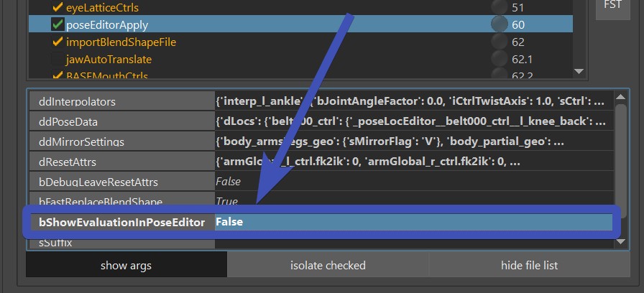Click the circle icon beside value 62.1

pos(499,59)
